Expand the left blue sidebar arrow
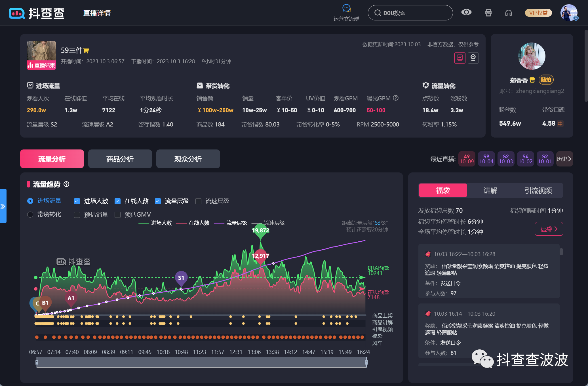The height and width of the screenshot is (386, 588). (x=3, y=206)
